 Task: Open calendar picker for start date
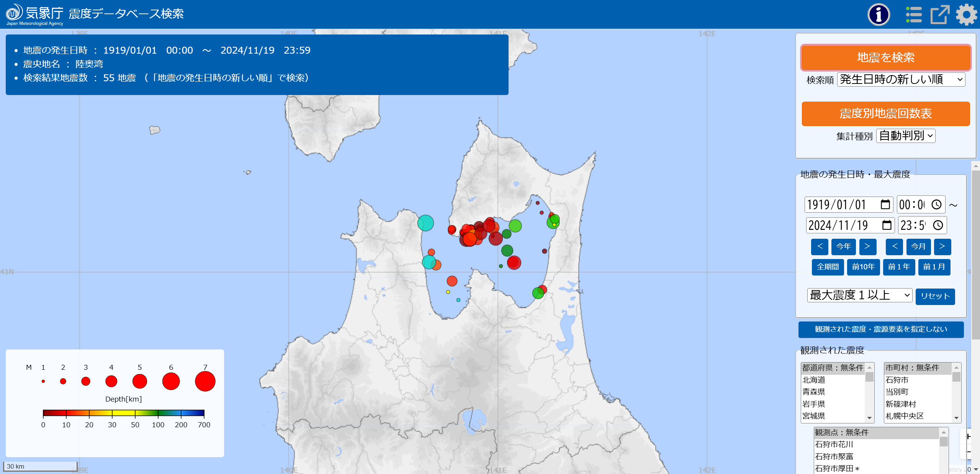pos(885,204)
